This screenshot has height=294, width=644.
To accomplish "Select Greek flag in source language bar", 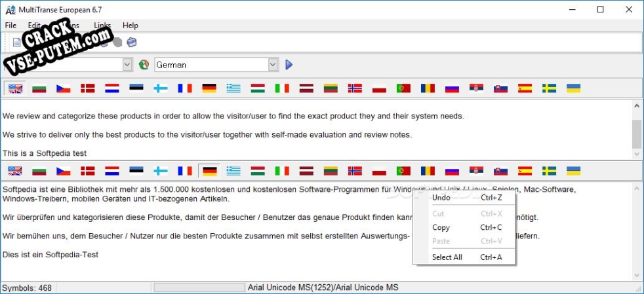I will (233, 88).
